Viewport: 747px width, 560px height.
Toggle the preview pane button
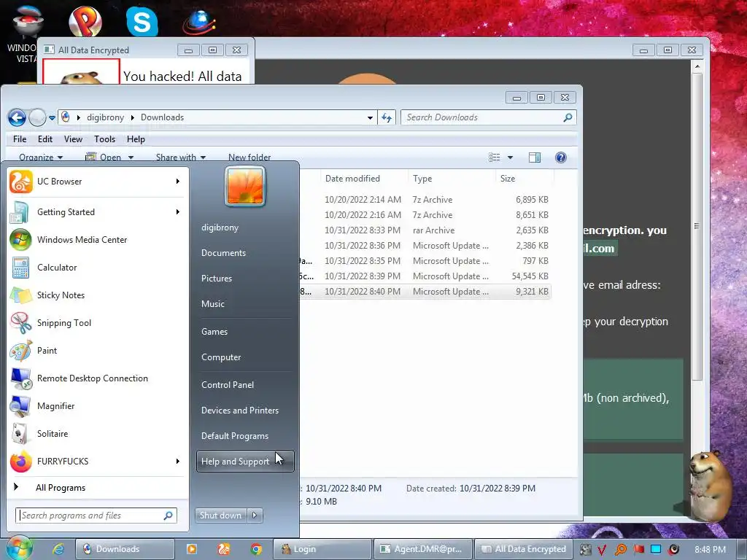[x=535, y=157]
